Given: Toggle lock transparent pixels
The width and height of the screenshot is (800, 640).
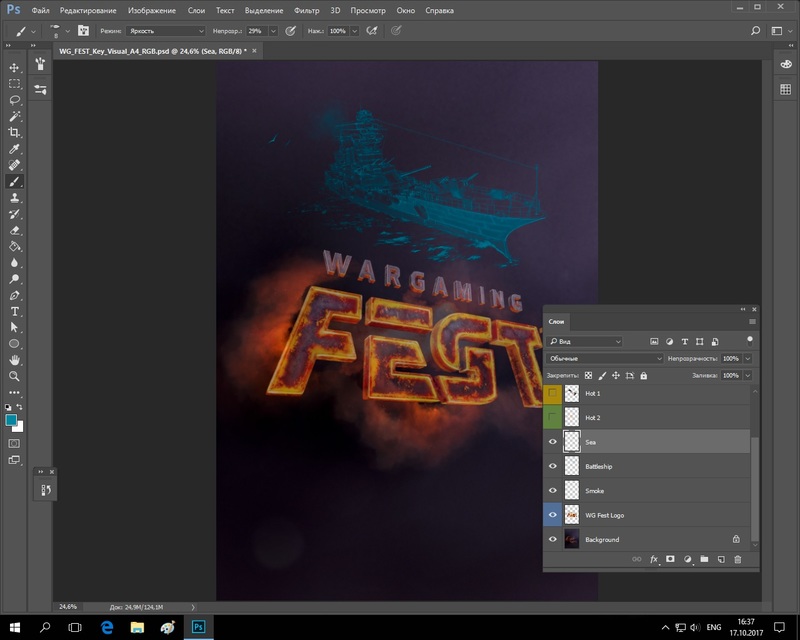Looking at the screenshot, I should pyautogui.click(x=588, y=376).
